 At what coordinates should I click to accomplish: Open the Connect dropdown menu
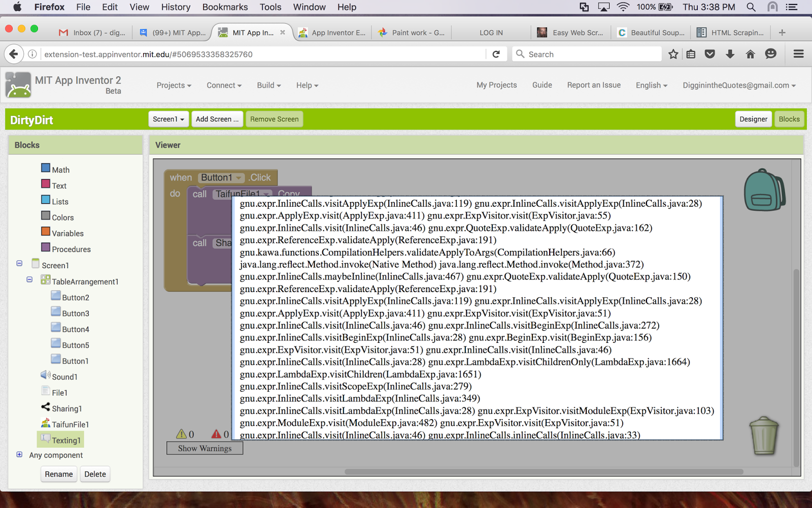click(x=224, y=85)
